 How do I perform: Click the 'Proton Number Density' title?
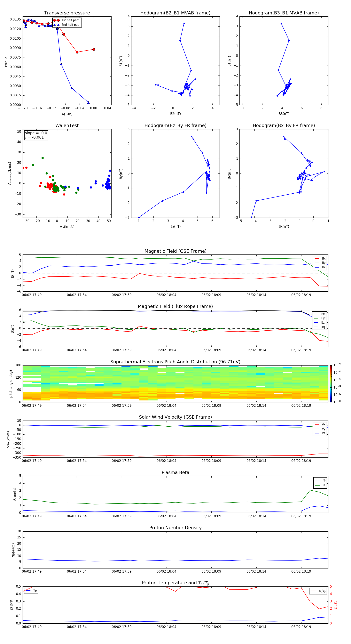click(175, 528)
